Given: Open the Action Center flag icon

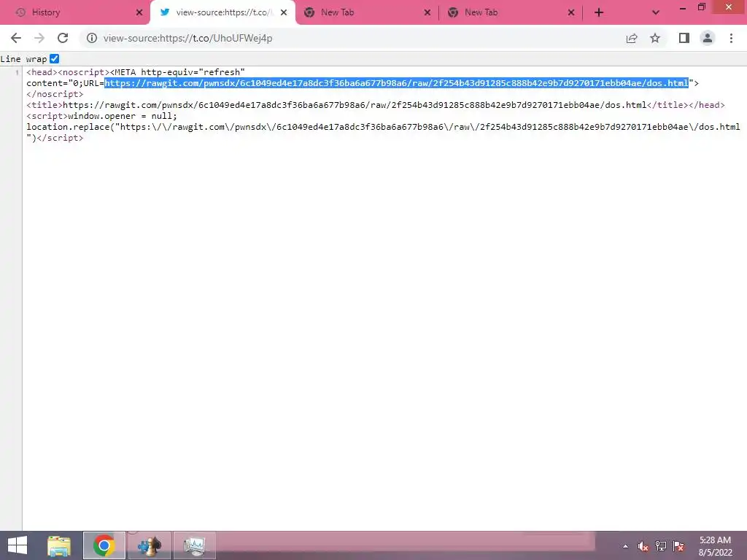Looking at the screenshot, I should click(x=678, y=546).
